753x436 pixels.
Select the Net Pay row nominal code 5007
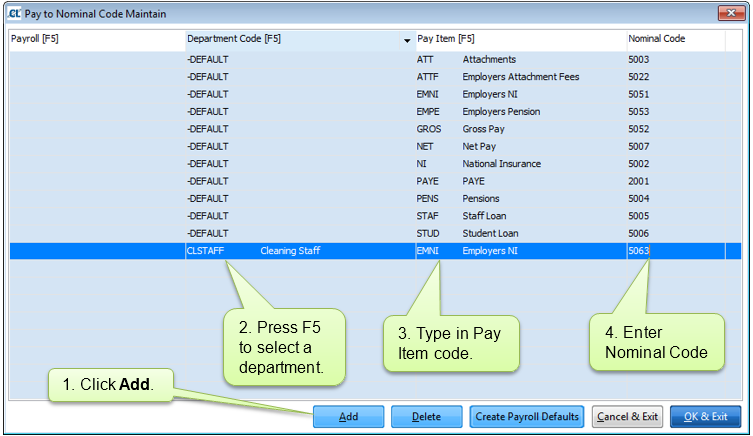click(x=640, y=147)
